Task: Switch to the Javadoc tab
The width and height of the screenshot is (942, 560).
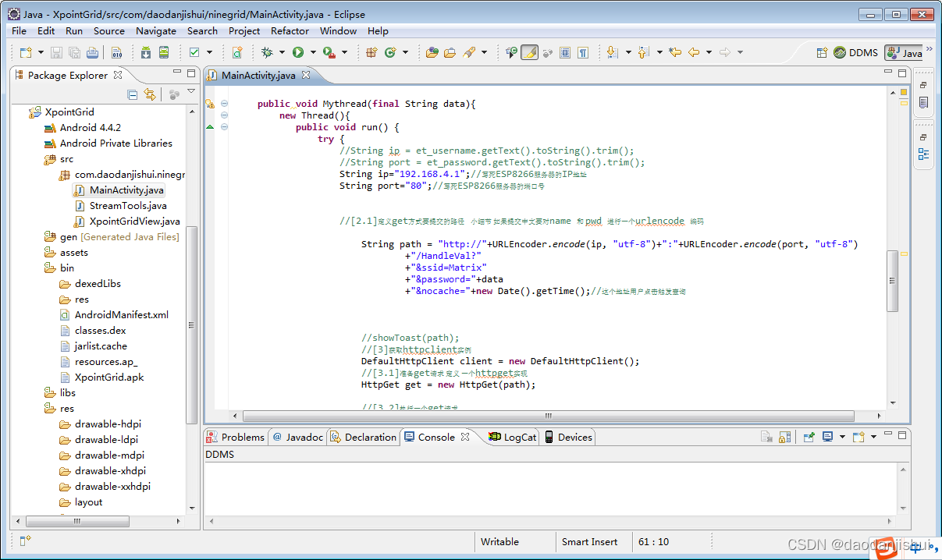Action: 297,437
